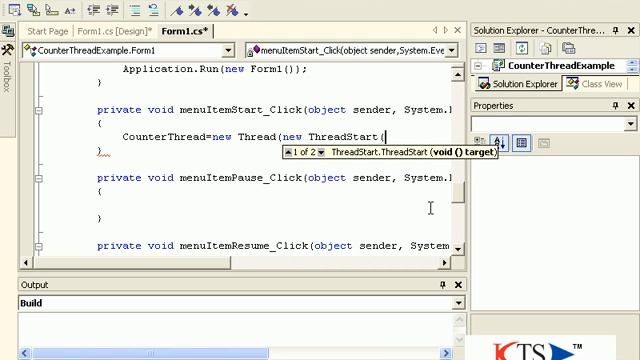The image size is (640, 360).
Task: Open Properties icon in Solution Explorer toolbar
Action: click(x=568, y=48)
